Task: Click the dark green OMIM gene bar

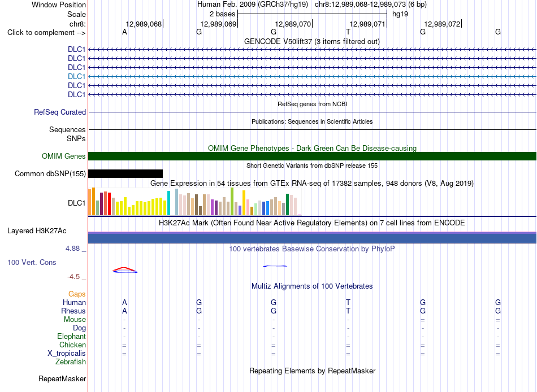Action: 313,156
